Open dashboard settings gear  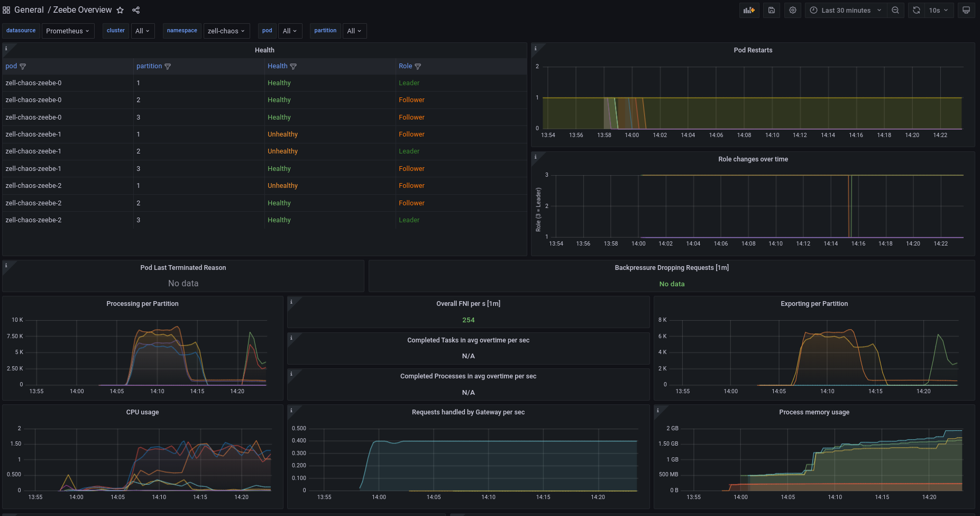pyautogui.click(x=793, y=10)
